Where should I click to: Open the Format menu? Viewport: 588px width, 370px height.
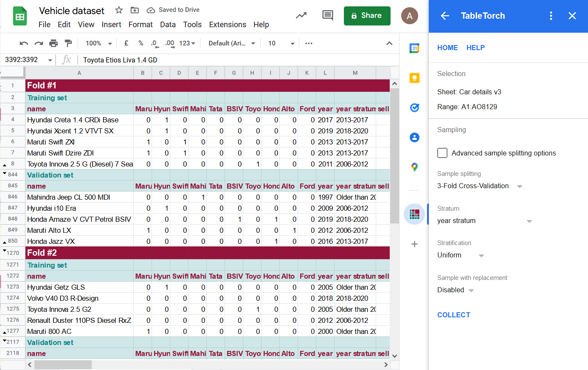(x=141, y=25)
